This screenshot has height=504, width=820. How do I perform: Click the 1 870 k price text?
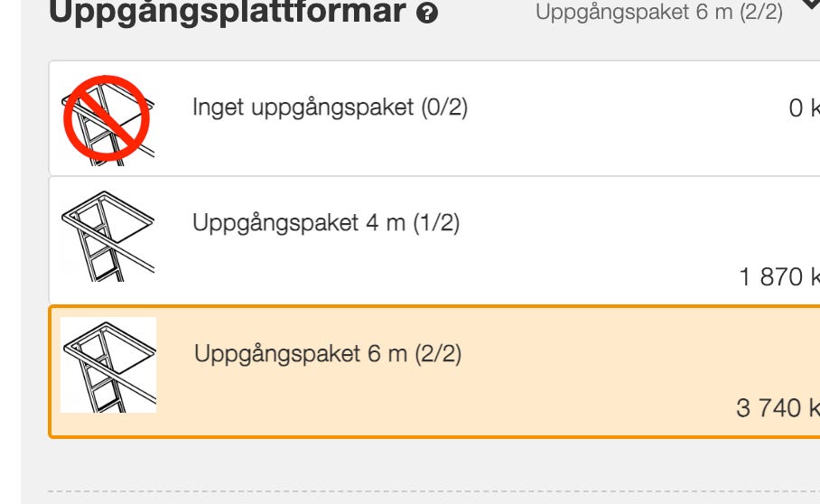[x=778, y=277]
